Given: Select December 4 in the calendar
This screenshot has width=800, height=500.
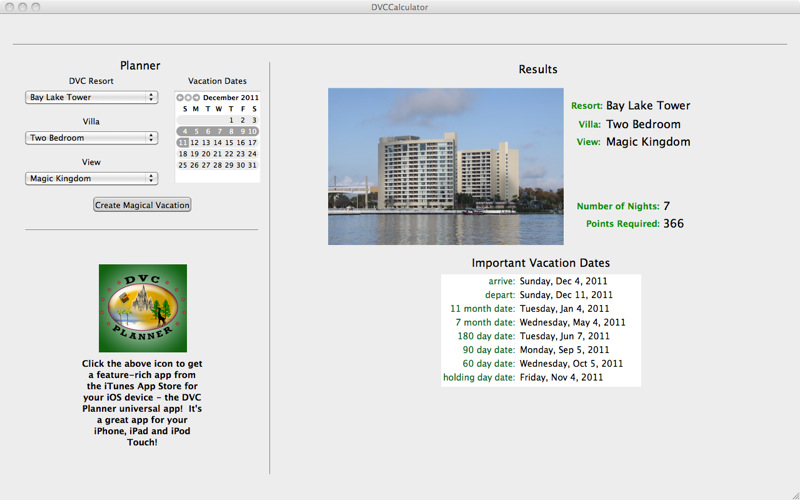Looking at the screenshot, I should [184, 132].
